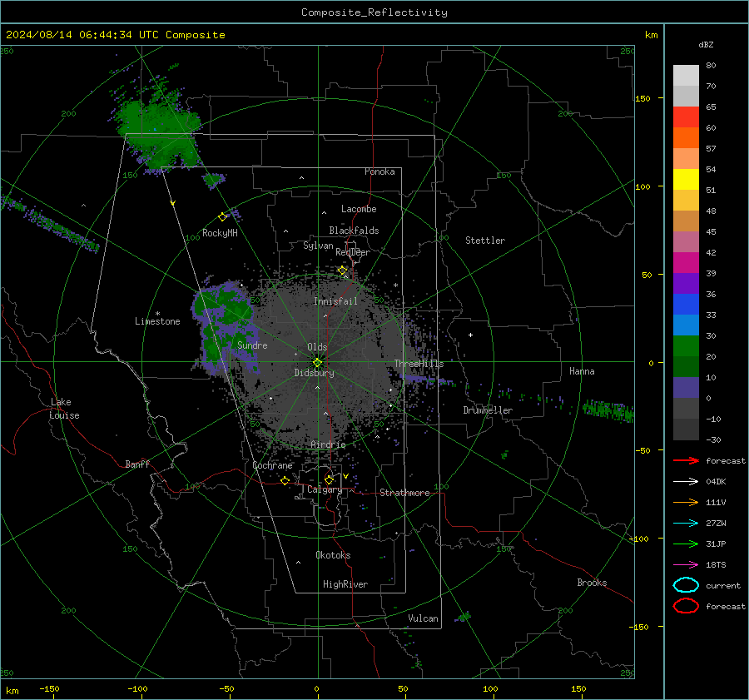Select the orange 111V arrow icon

tap(686, 502)
